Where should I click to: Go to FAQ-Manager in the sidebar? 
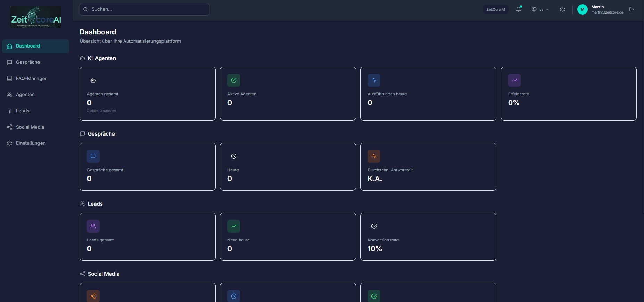31,79
